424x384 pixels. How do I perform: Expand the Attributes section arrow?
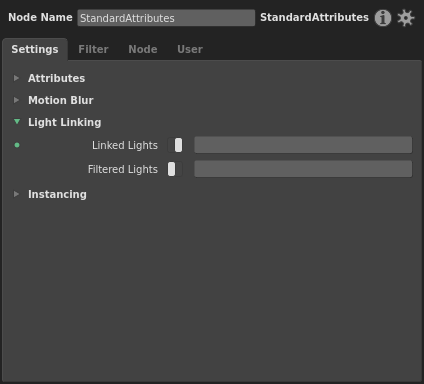coord(16,78)
